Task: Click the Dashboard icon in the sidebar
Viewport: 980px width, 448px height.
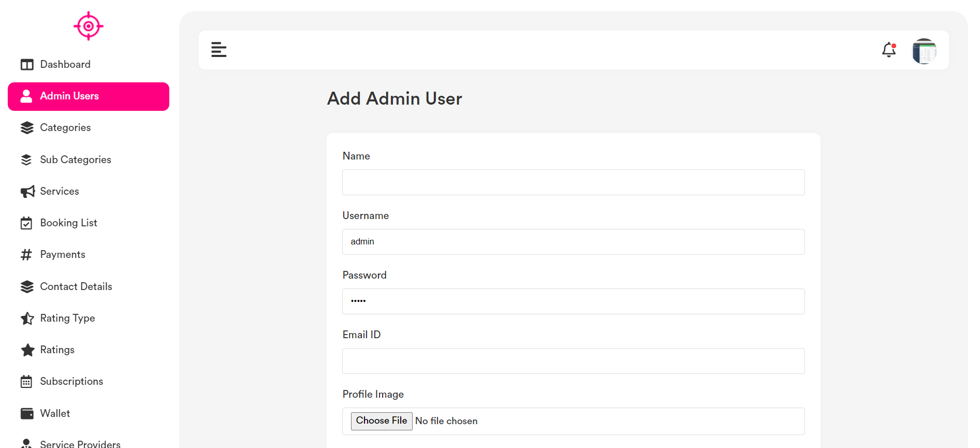Action: click(27, 65)
